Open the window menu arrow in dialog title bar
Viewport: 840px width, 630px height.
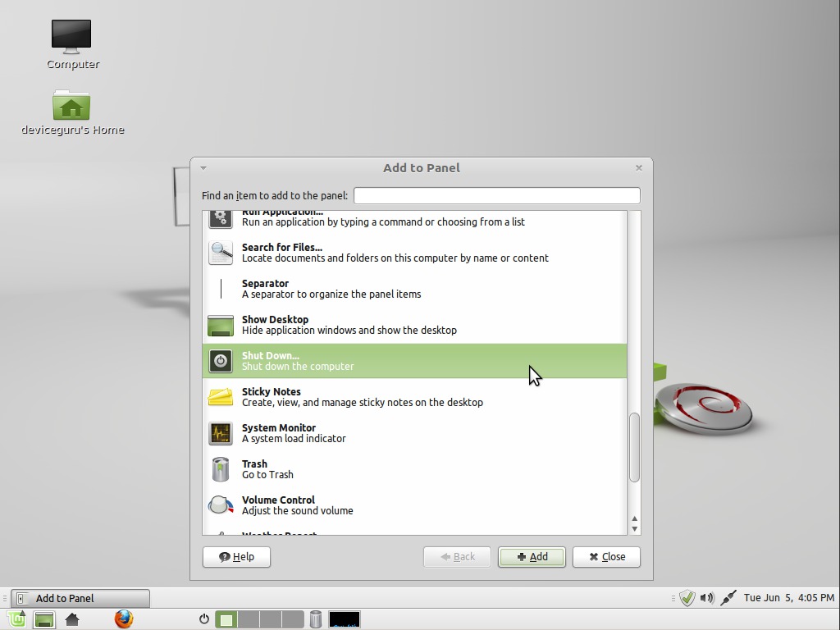[x=203, y=167]
